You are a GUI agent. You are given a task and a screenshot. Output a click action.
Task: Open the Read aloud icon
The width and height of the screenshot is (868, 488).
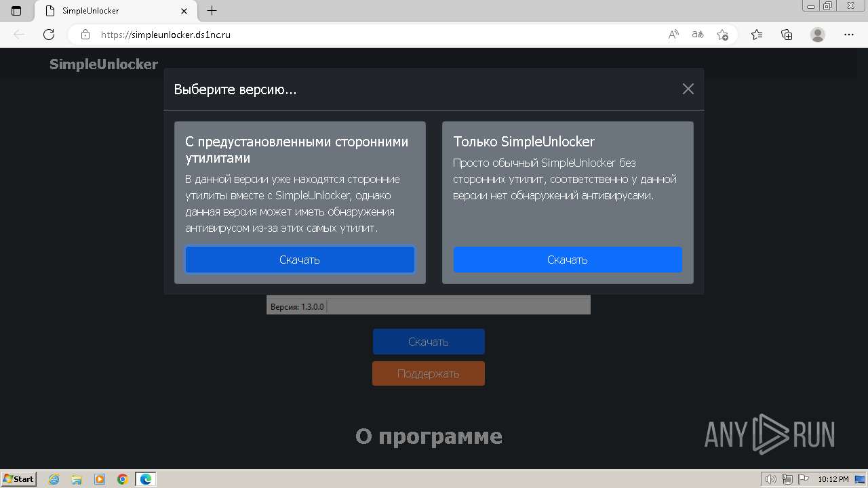point(673,35)
